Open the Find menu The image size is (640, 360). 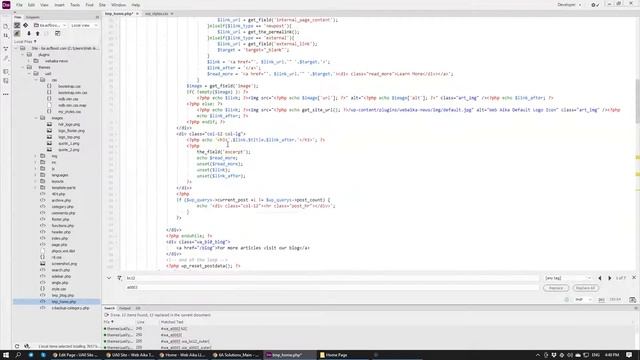point(89,5)
